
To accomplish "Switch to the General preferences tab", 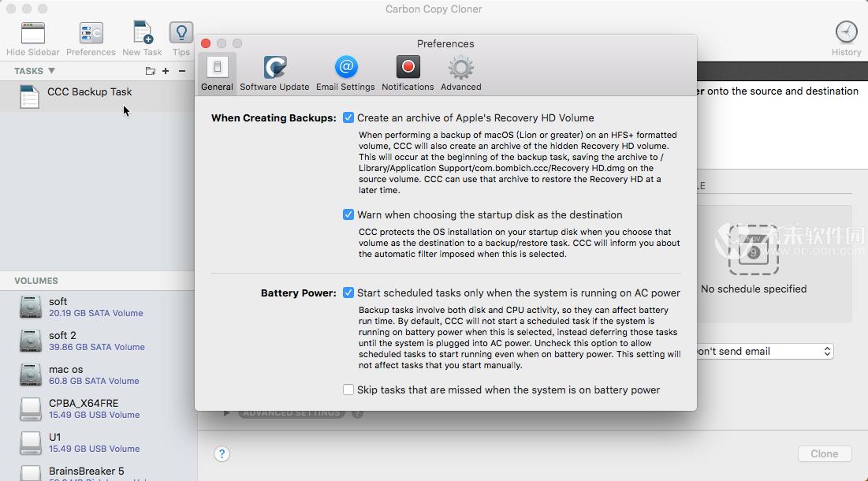I will (217, 73).
